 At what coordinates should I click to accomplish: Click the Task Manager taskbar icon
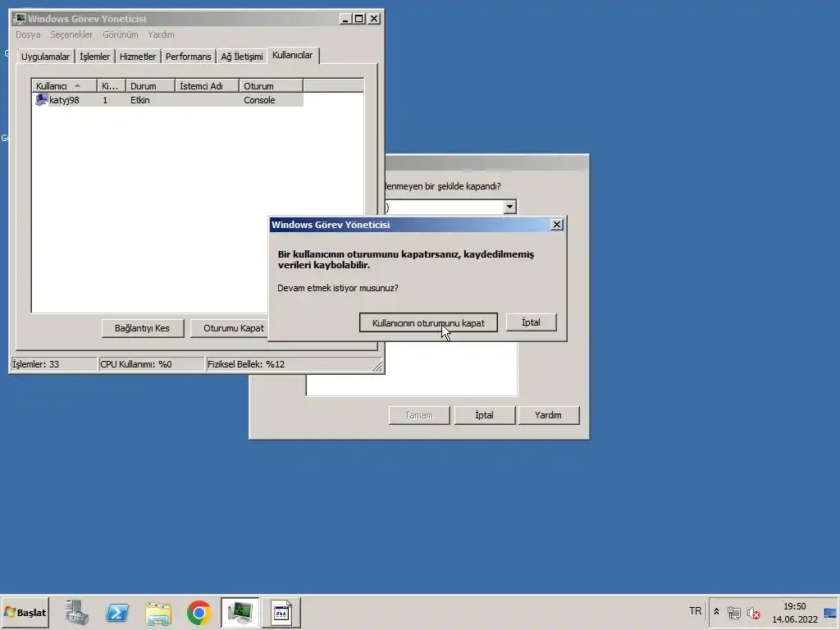(240, 612)
